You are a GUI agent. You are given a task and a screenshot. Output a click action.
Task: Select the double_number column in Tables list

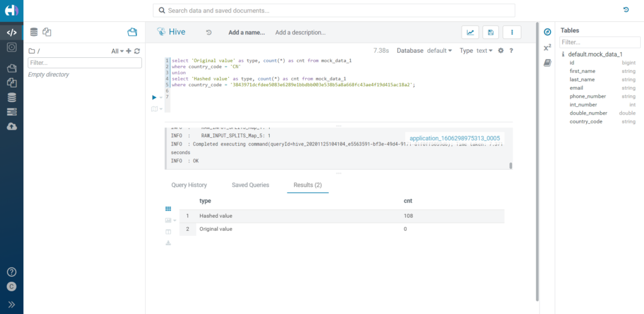(589, 113)
